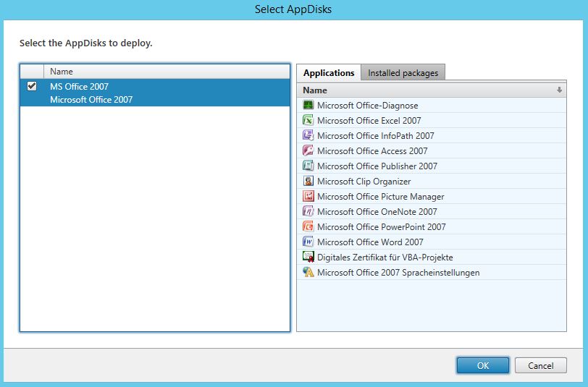Image resolution: width=588 pixels, height=387 pixels.
Task: Open the Applications tab
Action: (x=329, y=73)
